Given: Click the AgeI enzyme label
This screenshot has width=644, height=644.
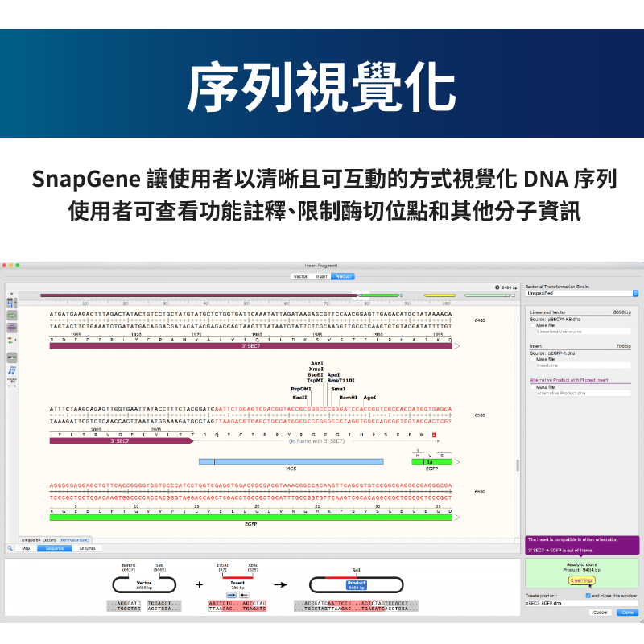Looking at the screenshot, I should tap(369, 398).
